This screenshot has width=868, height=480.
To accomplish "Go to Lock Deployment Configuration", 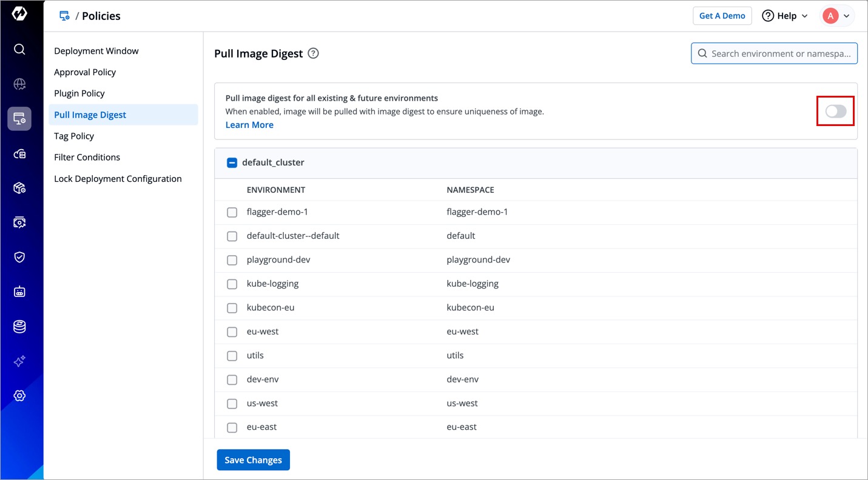I will click(x=118, y=179).
